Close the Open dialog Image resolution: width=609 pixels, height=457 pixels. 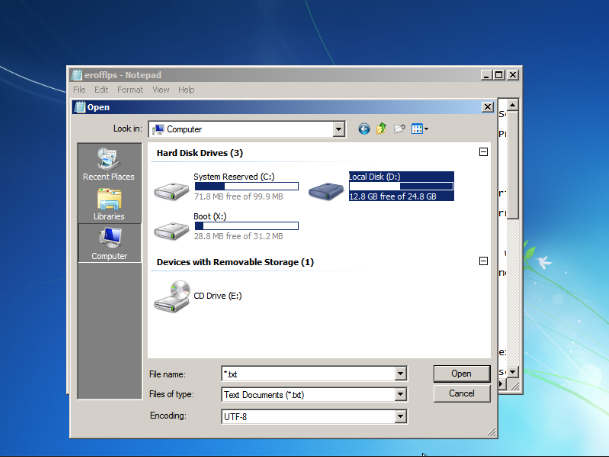(x=487, y=107)
